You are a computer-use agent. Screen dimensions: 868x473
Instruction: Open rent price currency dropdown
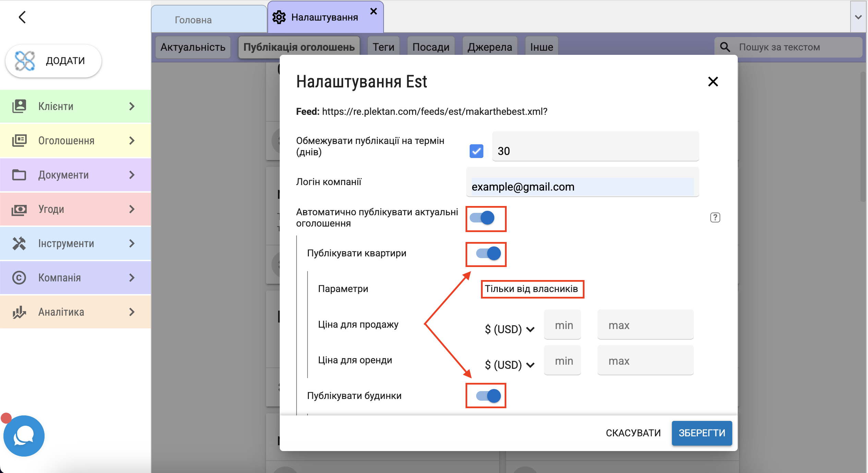[x=509, y=365]
